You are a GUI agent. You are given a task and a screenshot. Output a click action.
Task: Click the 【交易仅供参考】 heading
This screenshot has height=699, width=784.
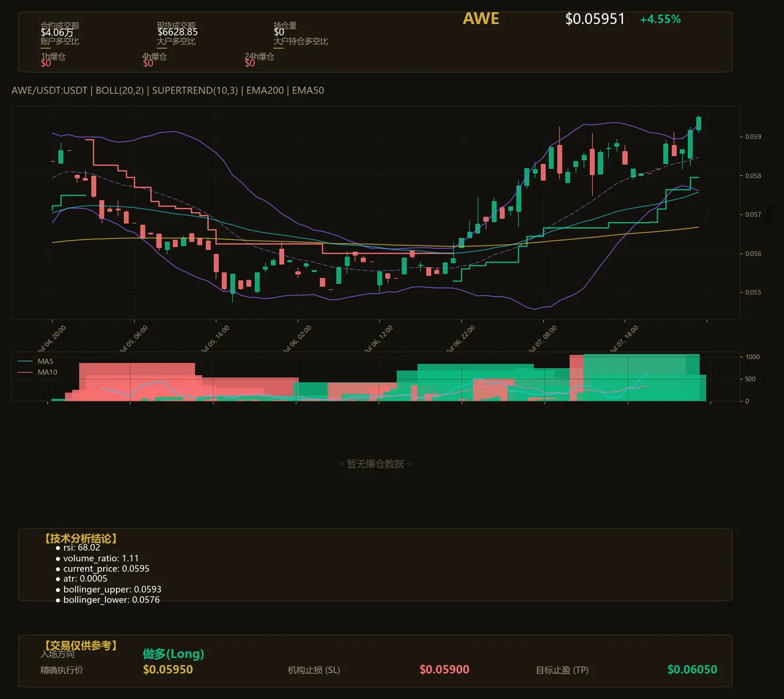pyautogui.click(x=81, y=645)
